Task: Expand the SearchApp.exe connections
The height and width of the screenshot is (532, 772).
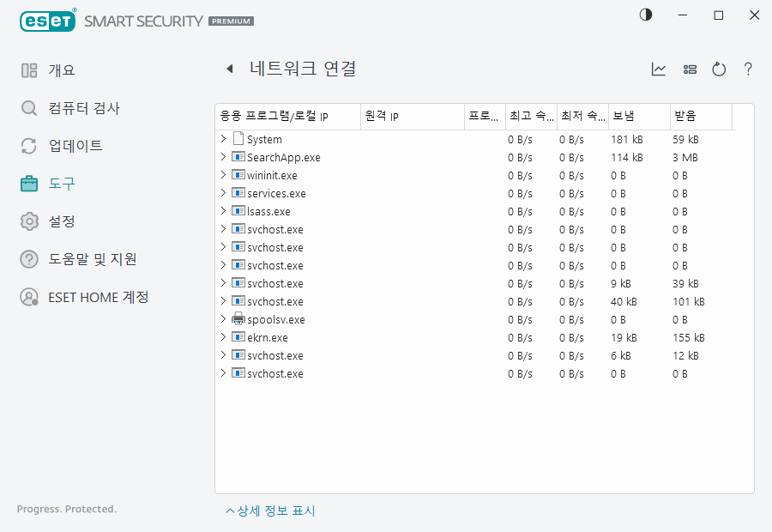Action: (x=223, y=157)
